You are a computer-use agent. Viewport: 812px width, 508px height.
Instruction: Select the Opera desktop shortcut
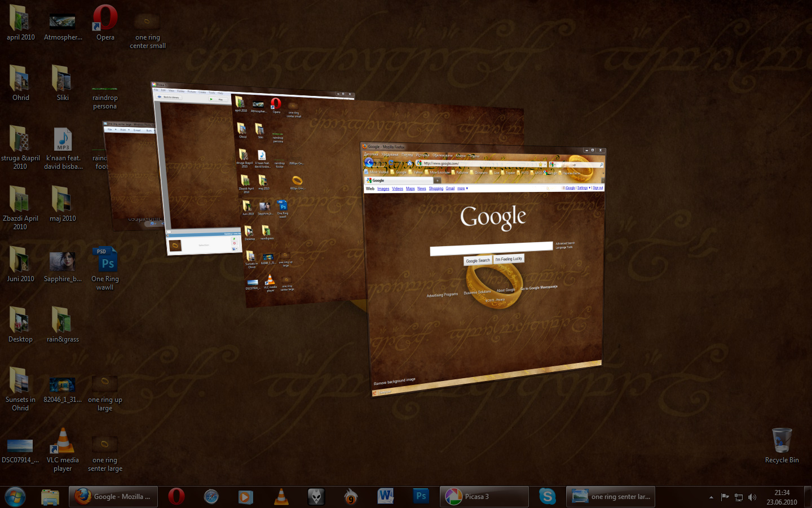105,23
